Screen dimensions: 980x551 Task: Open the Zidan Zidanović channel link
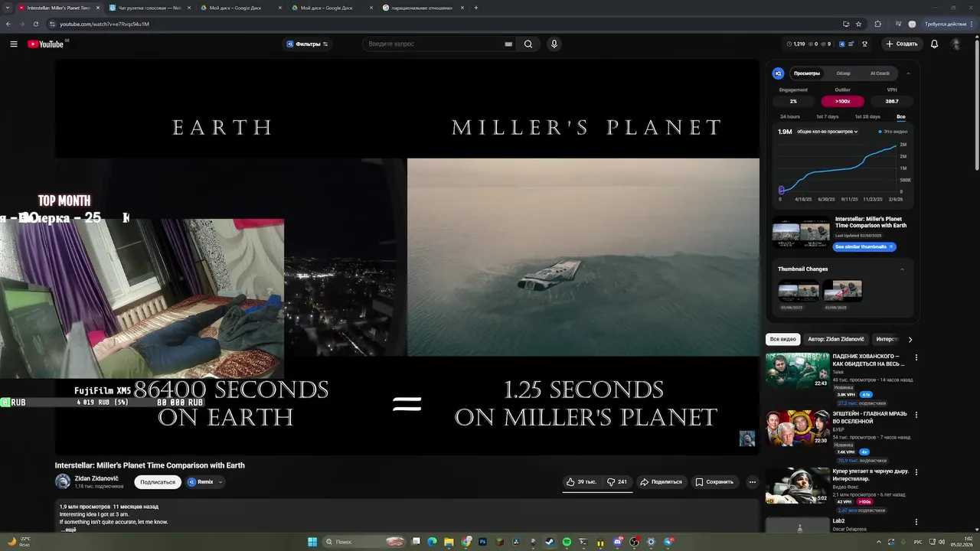[x=96, y=478]
